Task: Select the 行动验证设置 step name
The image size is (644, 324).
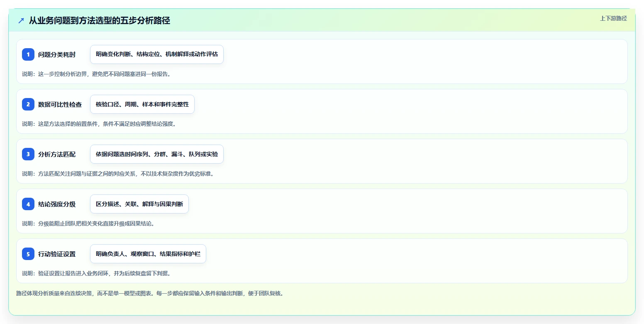Action: pyautogui.click(x=57, y=254)
